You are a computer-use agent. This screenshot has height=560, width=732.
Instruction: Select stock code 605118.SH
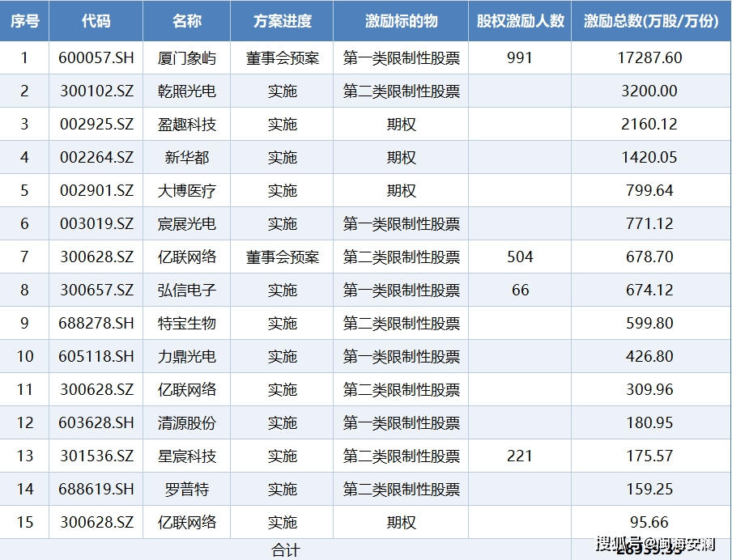[96, 356]
